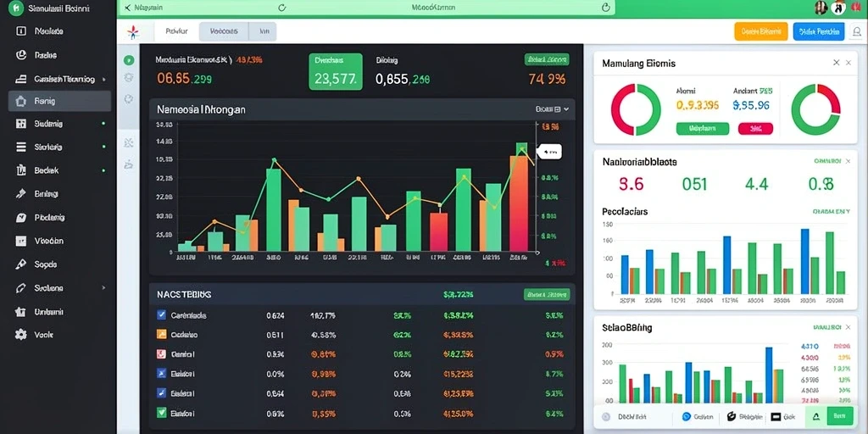Click the center address bar field
This screenshot has height=434, width=868.
(433, 8)
